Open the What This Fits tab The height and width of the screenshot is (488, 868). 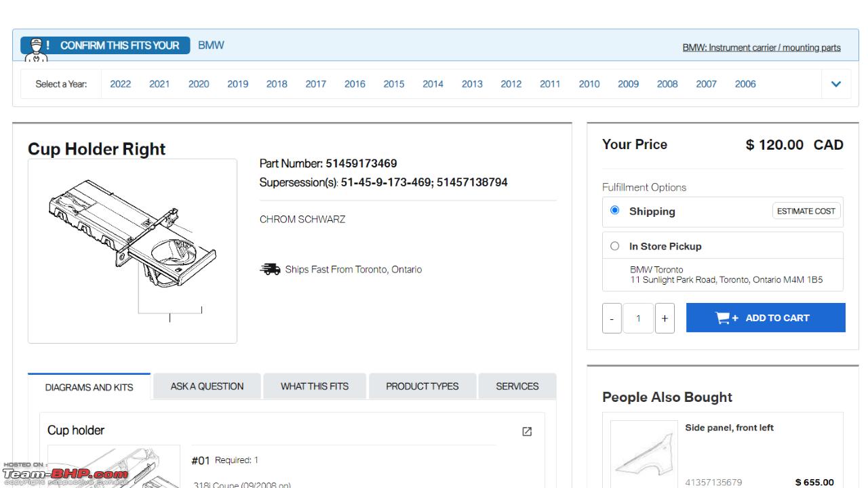[315, 386]
